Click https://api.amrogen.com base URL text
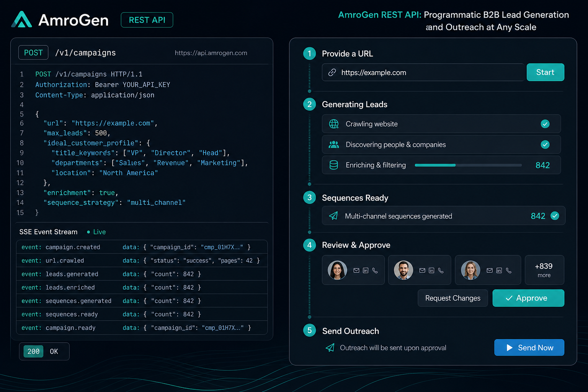Screen dimensions: 588x392 pyautogui.click(x=211, y=53)
